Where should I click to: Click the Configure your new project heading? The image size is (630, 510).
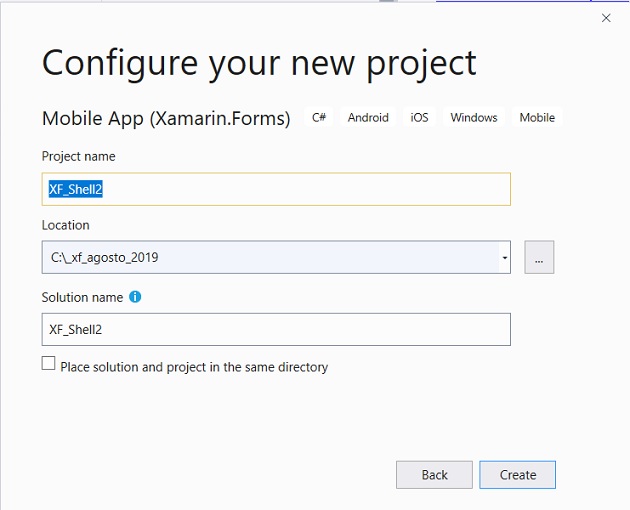tap(259, 63)
